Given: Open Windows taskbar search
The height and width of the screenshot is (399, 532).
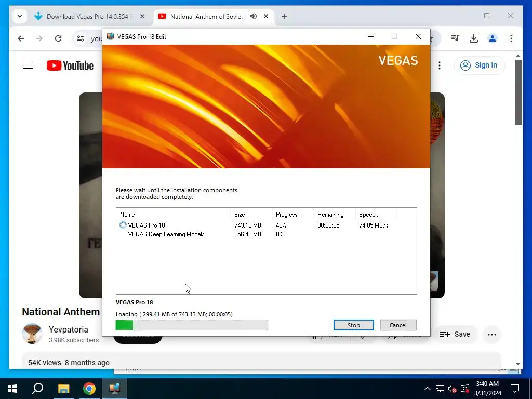Looking at the screenshot, I should tap(37, 389).
